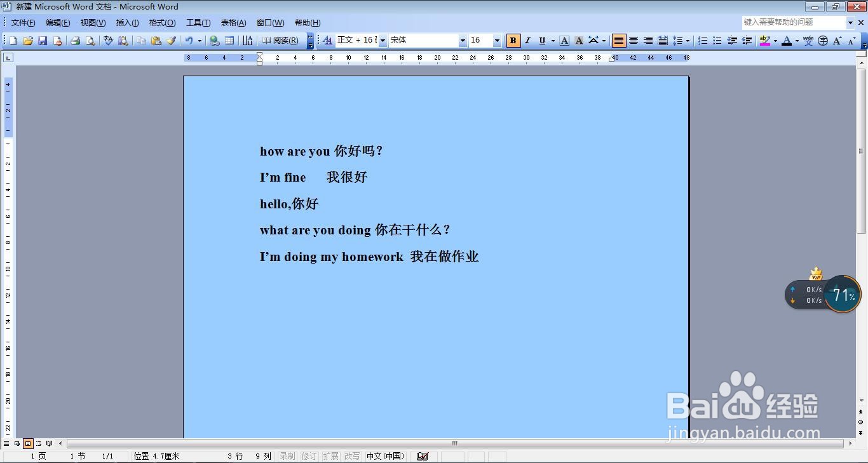Click the Insert Table icon
Viewport: 868px width, 463px height.
point(229,40)
